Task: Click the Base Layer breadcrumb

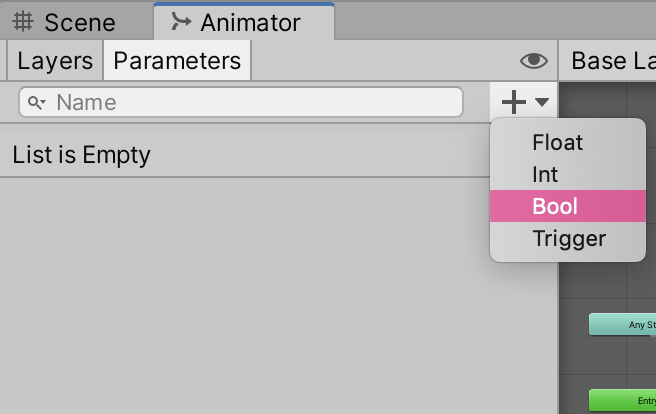Action: tap(612, 61)
